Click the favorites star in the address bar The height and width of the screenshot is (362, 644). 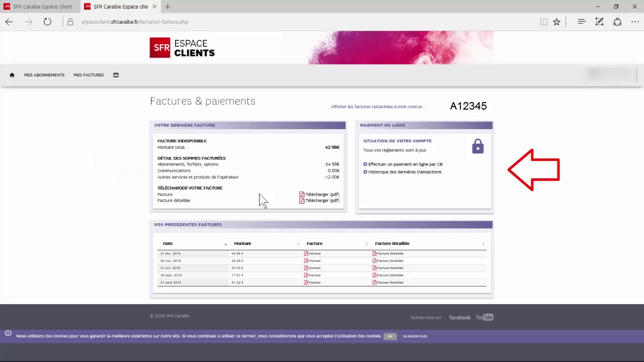tap(556, 22)
